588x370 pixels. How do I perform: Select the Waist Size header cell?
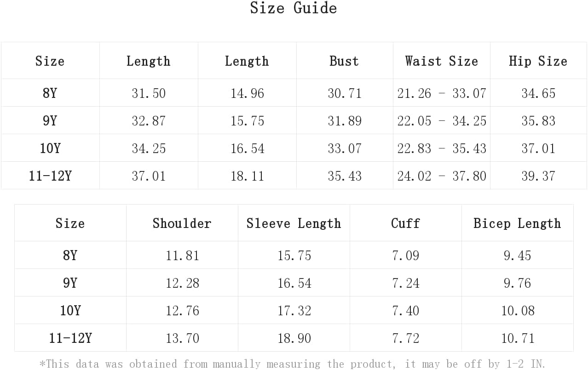442,61
